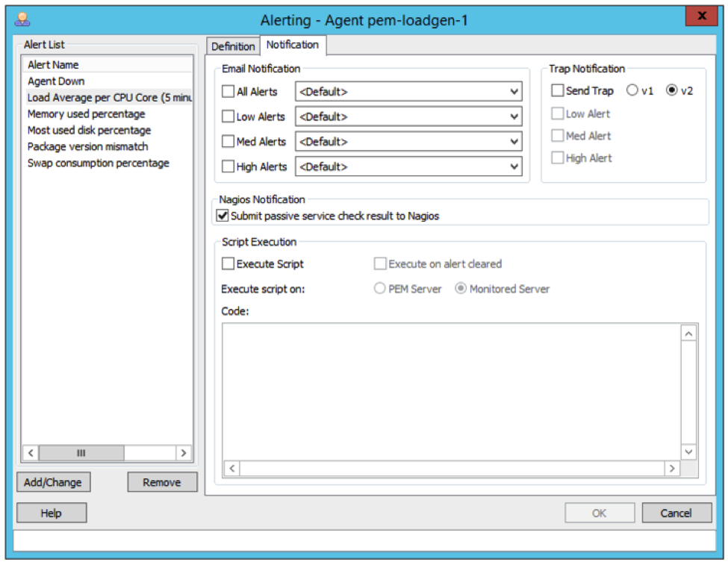728x565 pixels.
Task: Click Alert List left scroll arrow
Action: 31,453
